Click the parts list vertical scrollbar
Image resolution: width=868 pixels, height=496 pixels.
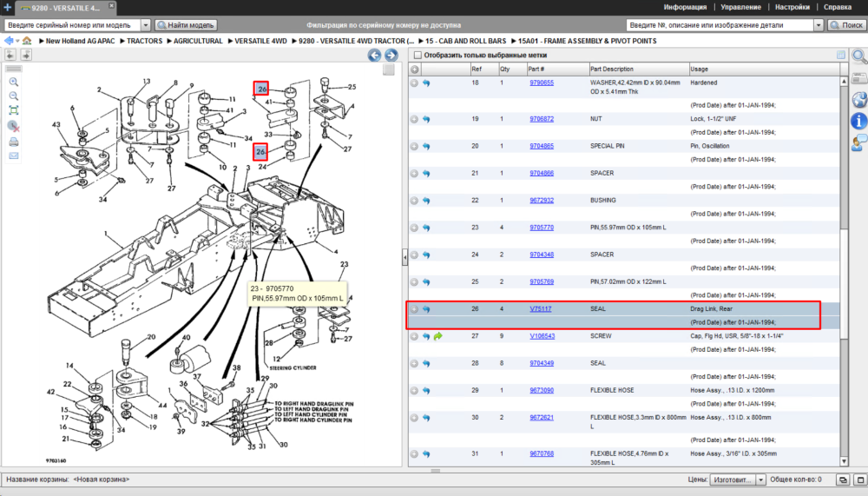coord(844,271)
